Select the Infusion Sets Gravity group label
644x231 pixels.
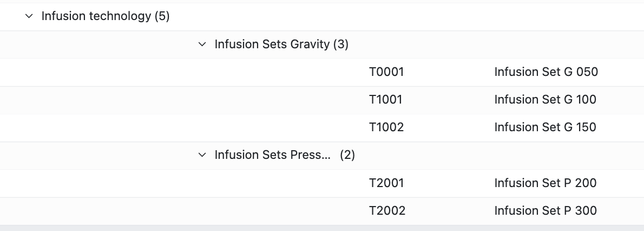pos(272,44)
